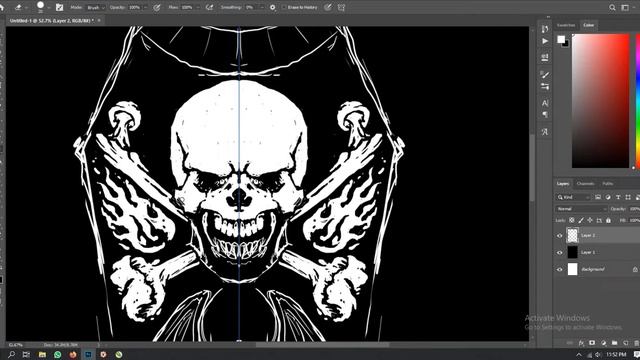Click the white foreground color swatch
The height and width of the screenshot is (360, 640).
[x=561, y=39]
